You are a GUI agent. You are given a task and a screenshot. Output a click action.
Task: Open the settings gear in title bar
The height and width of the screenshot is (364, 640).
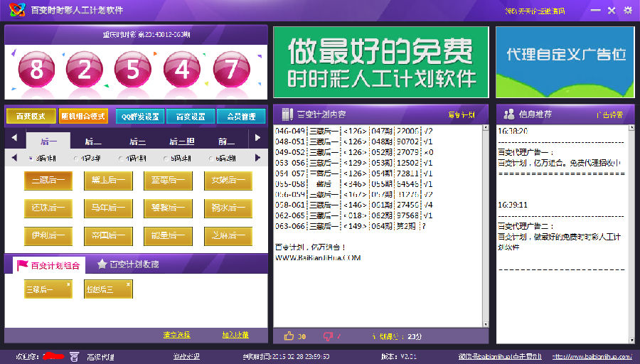click(628, 10)
